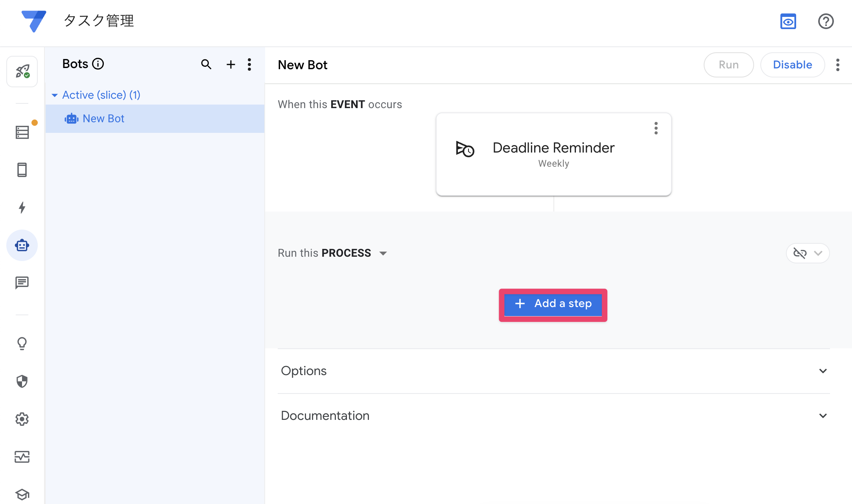Click the Add a step button
The image size is (852, 504).
[553, 304]
